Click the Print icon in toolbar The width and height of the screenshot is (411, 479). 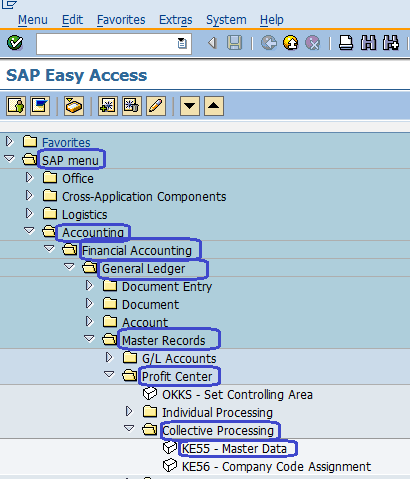click(x=346, y=43)
